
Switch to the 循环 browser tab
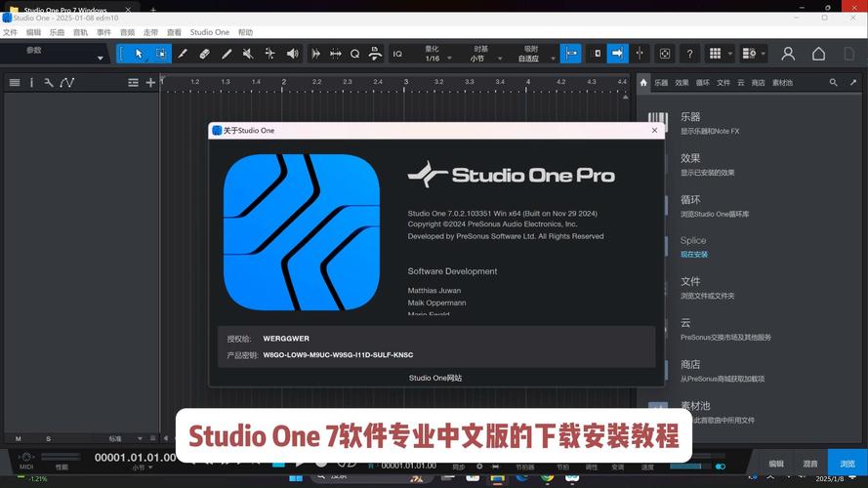coord(702,82)
